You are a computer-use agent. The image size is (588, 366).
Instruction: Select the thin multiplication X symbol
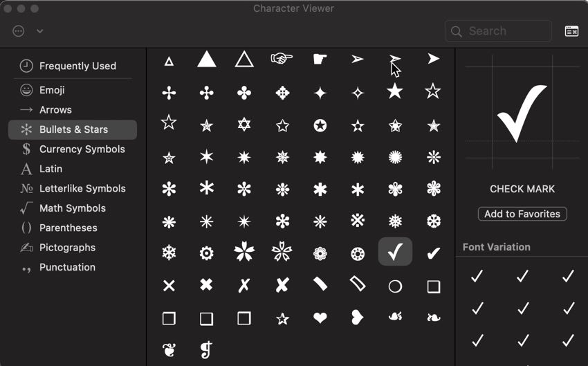tap(169, 286)
